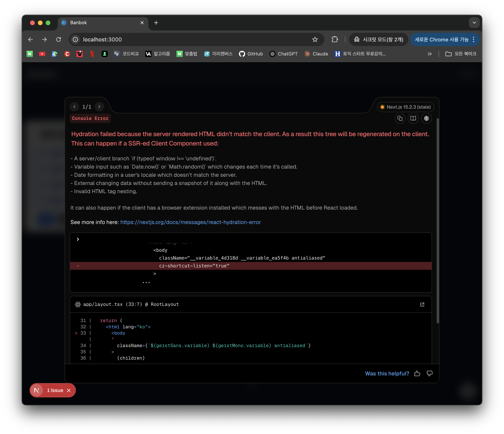This screenshot has width=504, height=434.
Task: Go to previous error arrow
Action: 74,107
